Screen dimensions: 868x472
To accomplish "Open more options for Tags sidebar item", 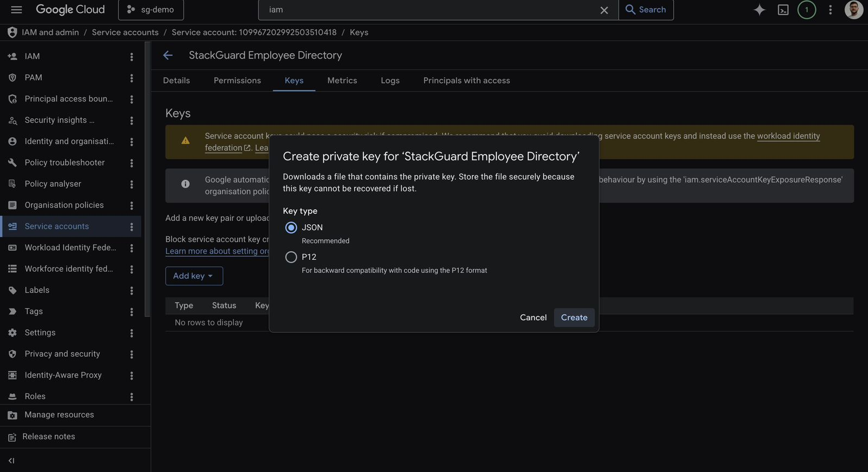I will pos(131,311).
